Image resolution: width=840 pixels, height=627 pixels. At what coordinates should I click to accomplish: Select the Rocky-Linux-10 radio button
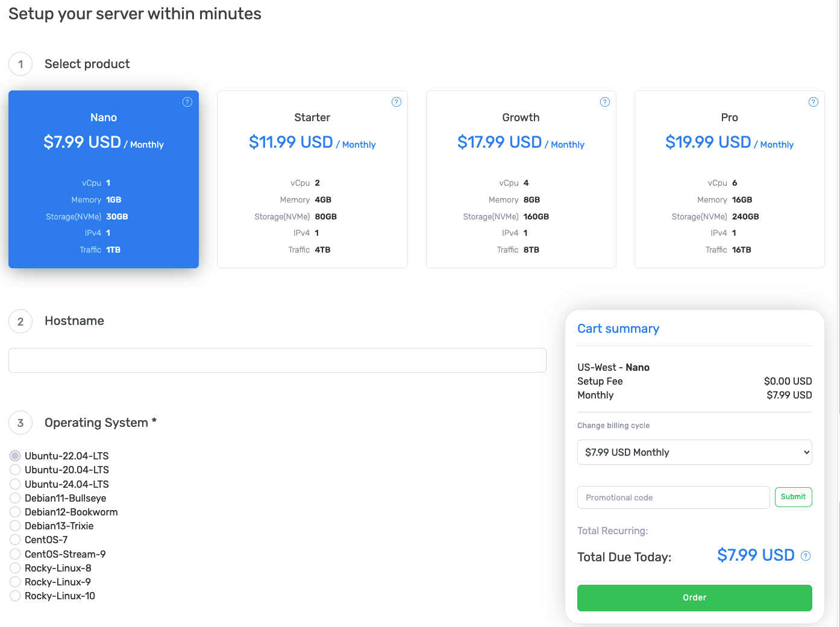(x=15, y=596)
